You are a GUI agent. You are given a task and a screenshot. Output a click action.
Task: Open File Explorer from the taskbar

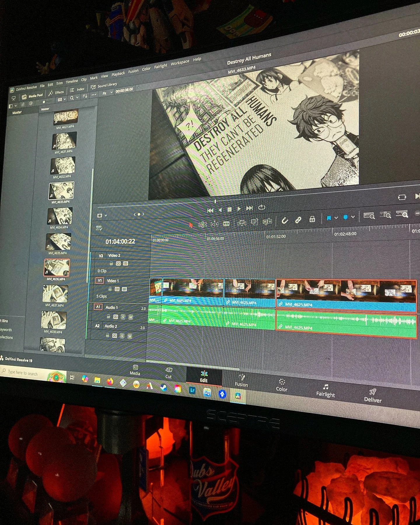[97, 380]
